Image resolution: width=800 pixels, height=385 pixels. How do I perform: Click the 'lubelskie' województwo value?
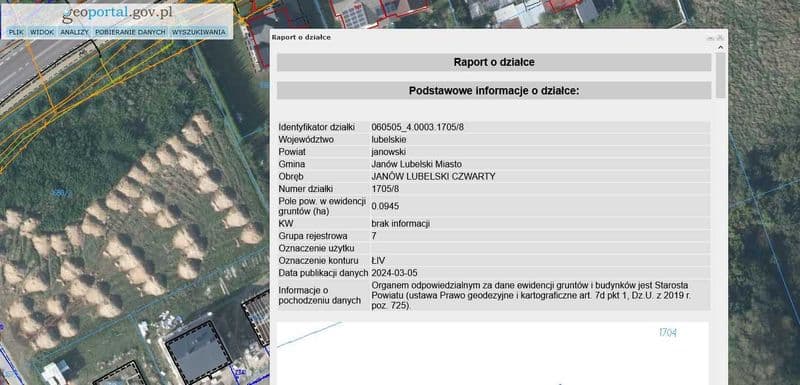pyautogui.click(x=389, y=139)
